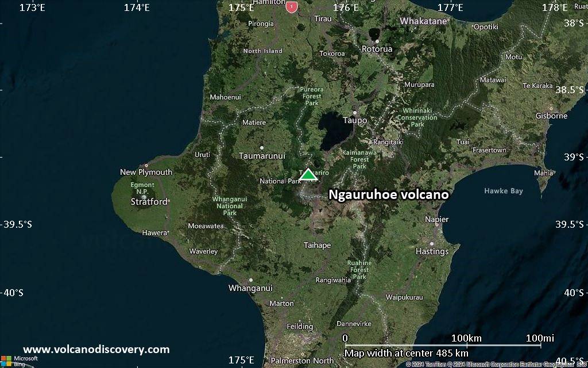Select the 176°E longitude label
Viewport: 588px width, 368px height.
point(345,8)
